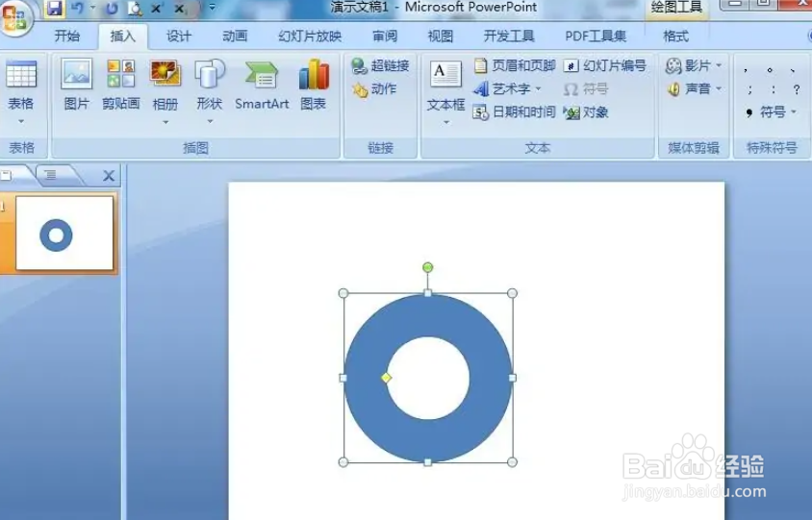812x520 pixels.
Task: Expand the 相册 dropdown arrow
Action: [x=165, y=123]
